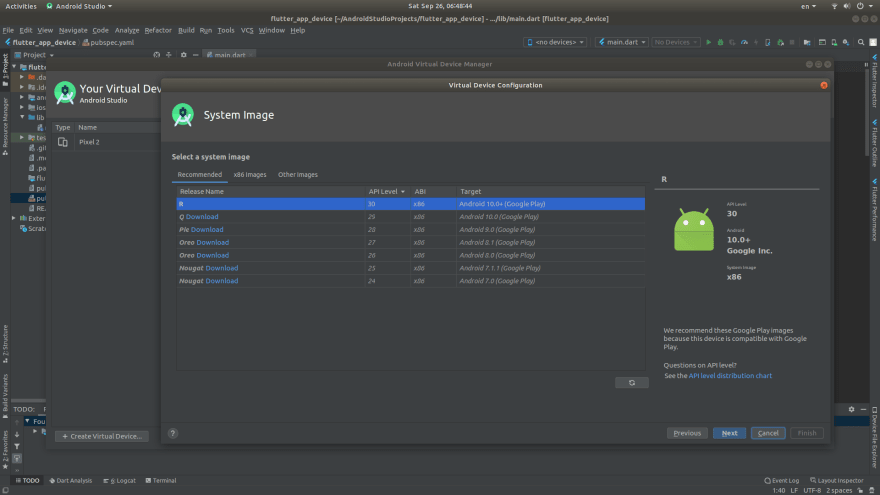Select the Recommended tab
The image size is (880, 495).
pyautogui.click(x=199, y=175)
